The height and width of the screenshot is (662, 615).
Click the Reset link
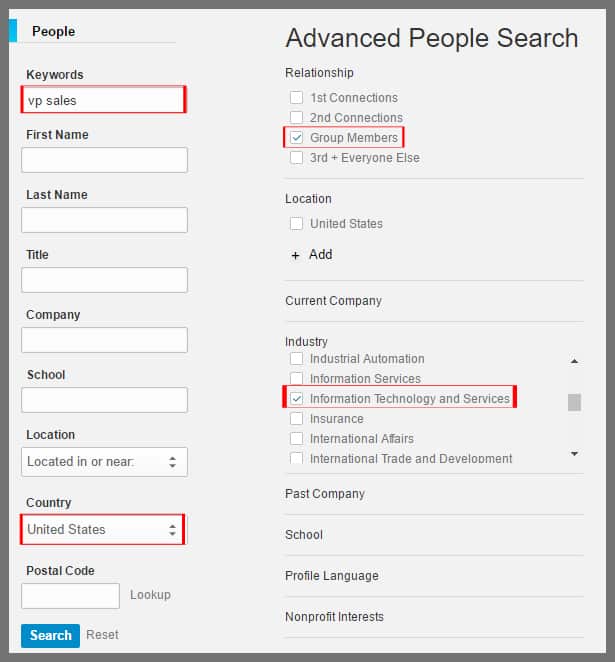coord(102,635)
